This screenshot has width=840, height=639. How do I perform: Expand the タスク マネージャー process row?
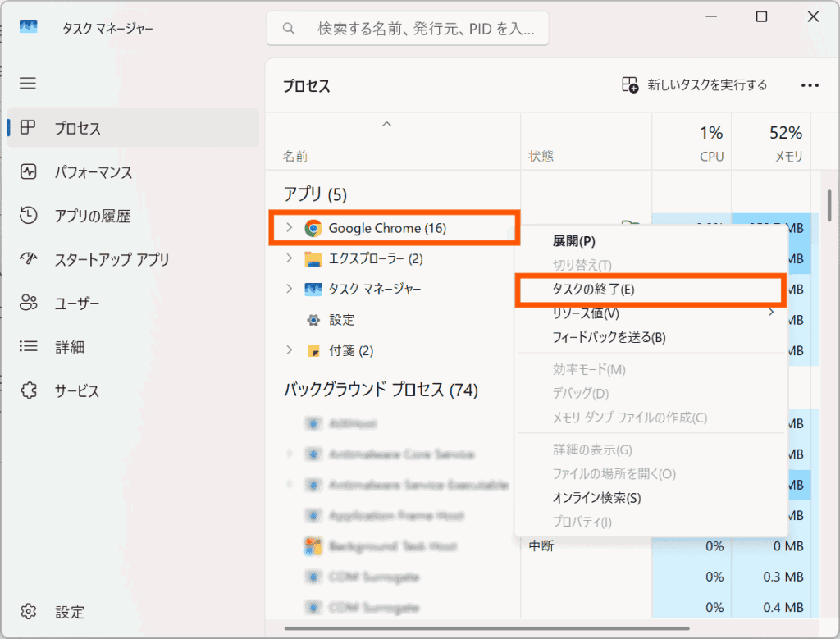290,289
